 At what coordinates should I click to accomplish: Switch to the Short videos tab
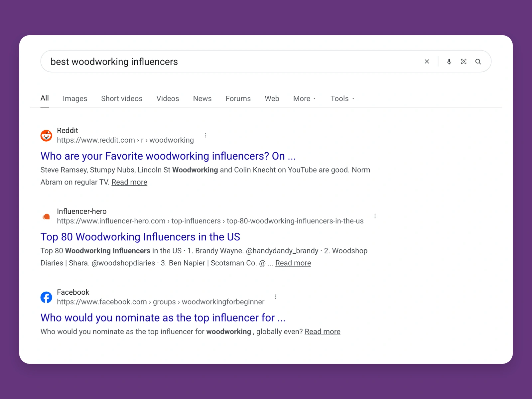pos(122,98)
